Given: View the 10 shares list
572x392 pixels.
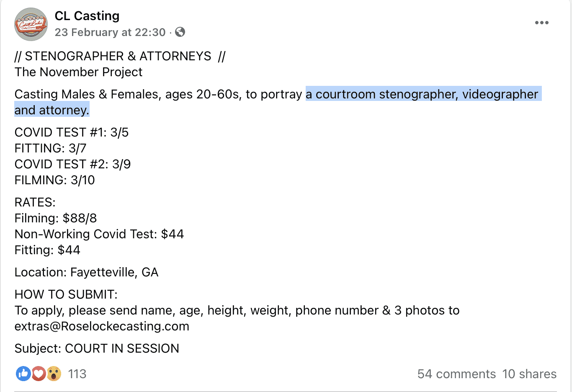Looking at the screenshot, I should pos(529,374).
